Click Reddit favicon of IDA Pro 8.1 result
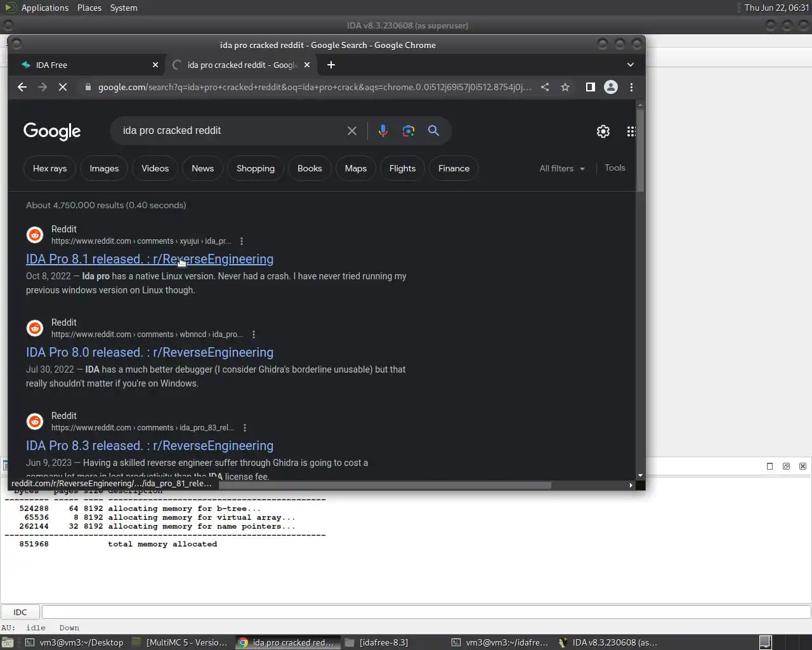 [x=35, y=235]
